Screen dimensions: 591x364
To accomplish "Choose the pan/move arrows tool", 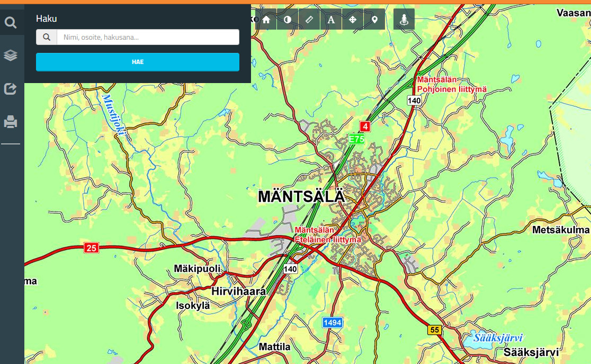I will (x=353, y=20).
